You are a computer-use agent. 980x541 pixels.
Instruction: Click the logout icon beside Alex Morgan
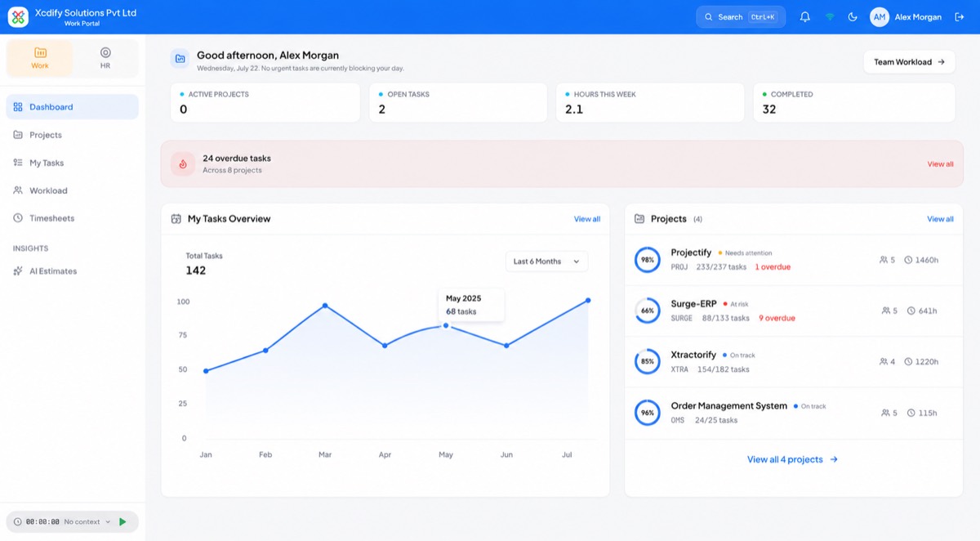[x=960, y=17]
